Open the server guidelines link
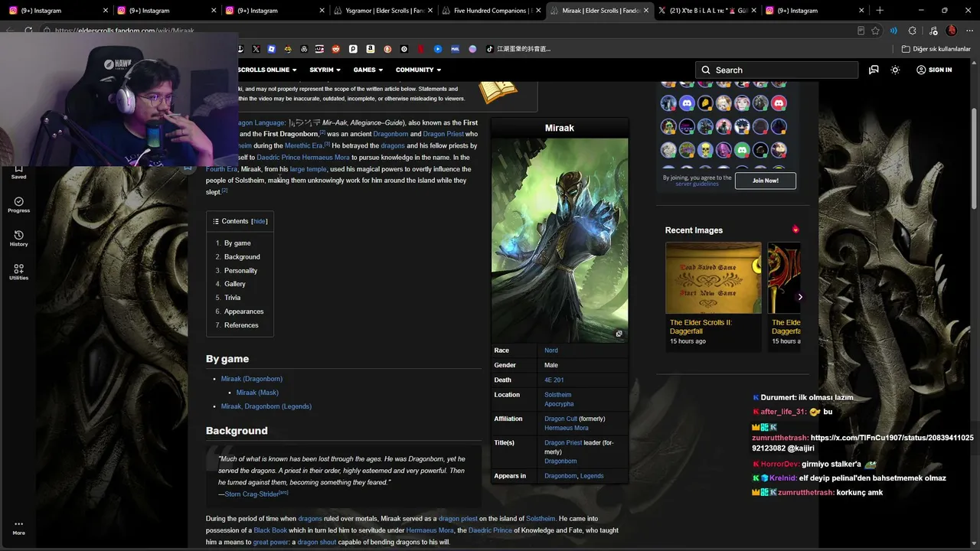Viewport: 980px width, 551px height. [697, 184]
